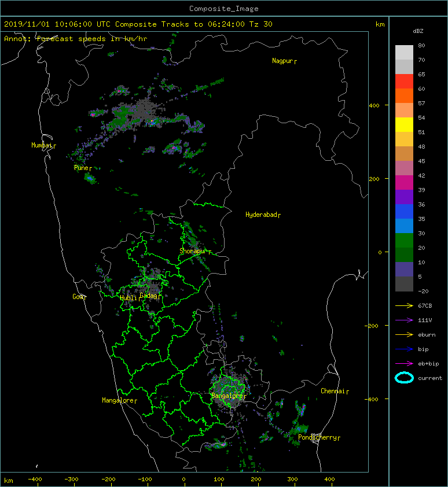The image size is (448, 487).
Task: Click the dark gray -20 dBZ swatch
Action: [404, 283]
